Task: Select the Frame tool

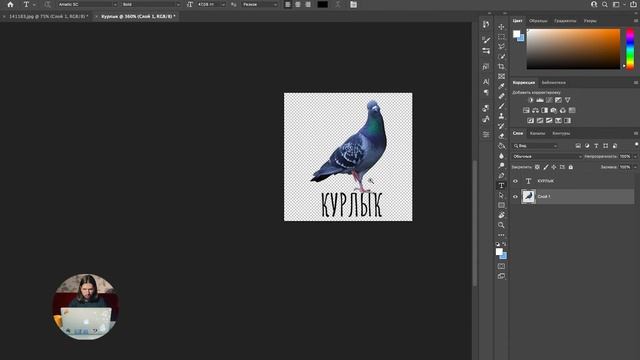Action: click(x=501, y=76)
